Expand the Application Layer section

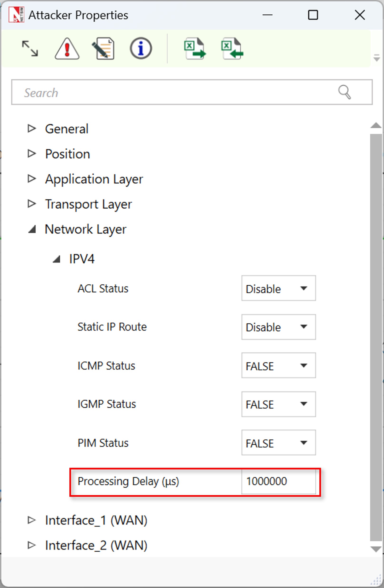click(x=32, y=179)
